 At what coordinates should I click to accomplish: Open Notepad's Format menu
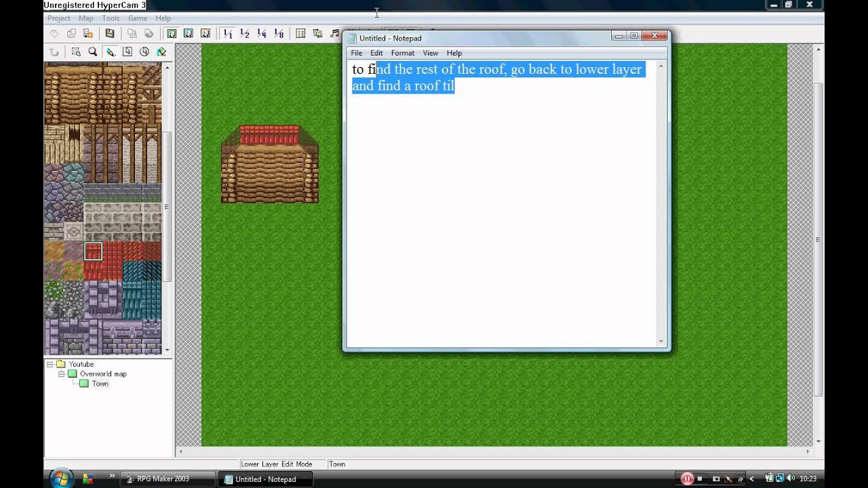pos(403,53)
